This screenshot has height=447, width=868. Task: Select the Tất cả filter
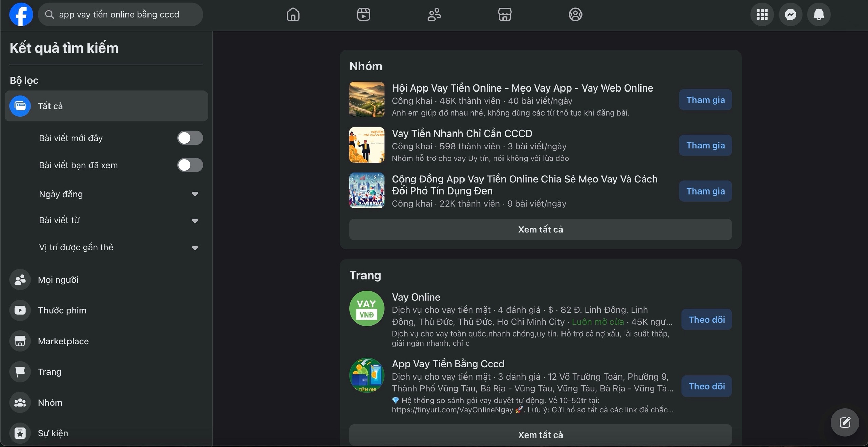[106, 106]
